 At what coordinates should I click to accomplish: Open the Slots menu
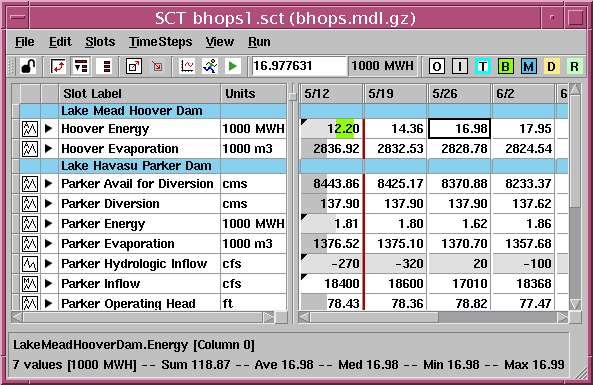tap(100, 42)
